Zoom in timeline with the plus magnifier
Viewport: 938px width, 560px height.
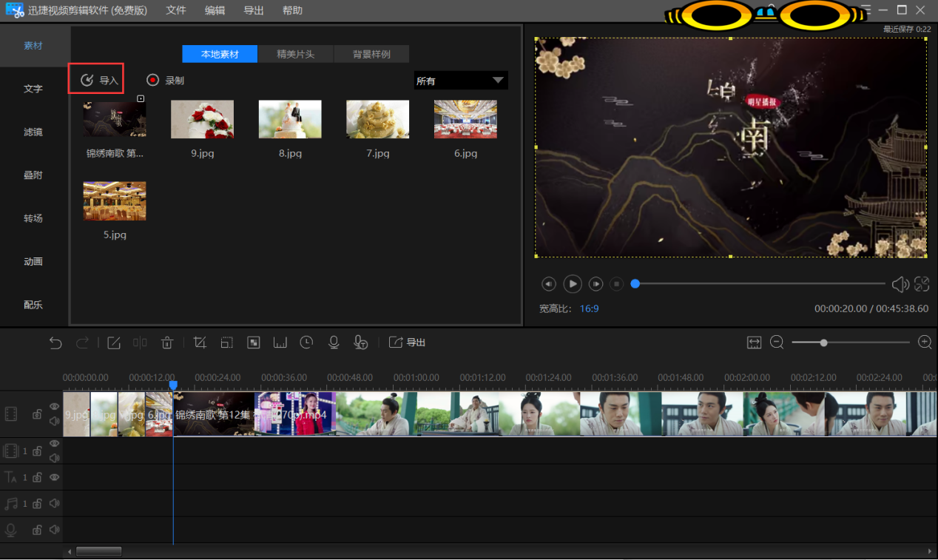tap(925, 342)
